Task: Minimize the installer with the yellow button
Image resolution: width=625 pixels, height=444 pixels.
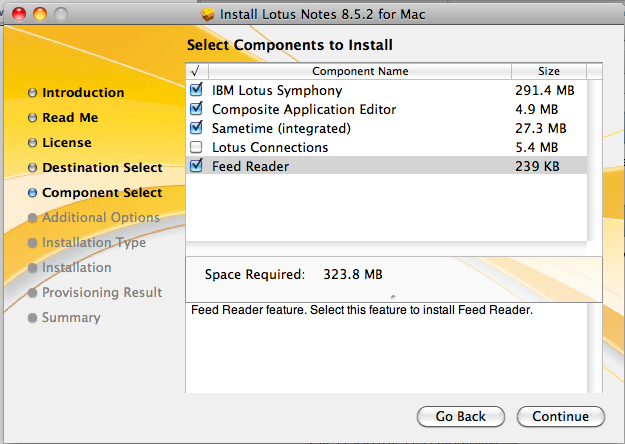Action: (40, 14)
